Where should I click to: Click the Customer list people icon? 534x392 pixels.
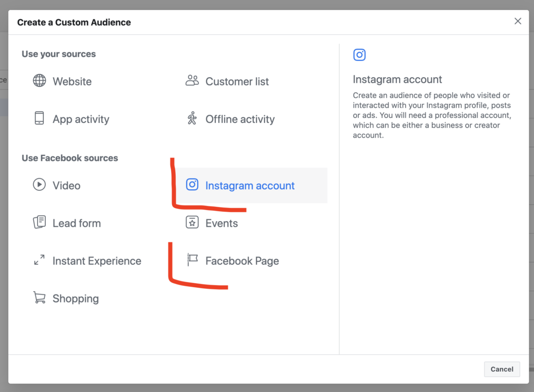(x=192, y=81)
